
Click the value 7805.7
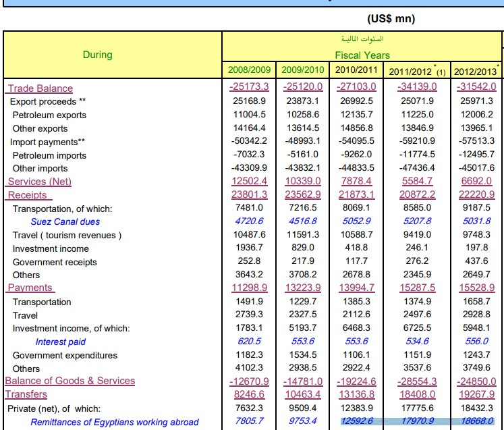coord(249,421)
